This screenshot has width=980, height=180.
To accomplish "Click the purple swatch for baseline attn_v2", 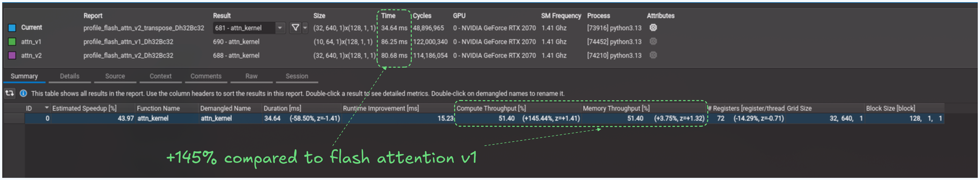I will point(12,55).
